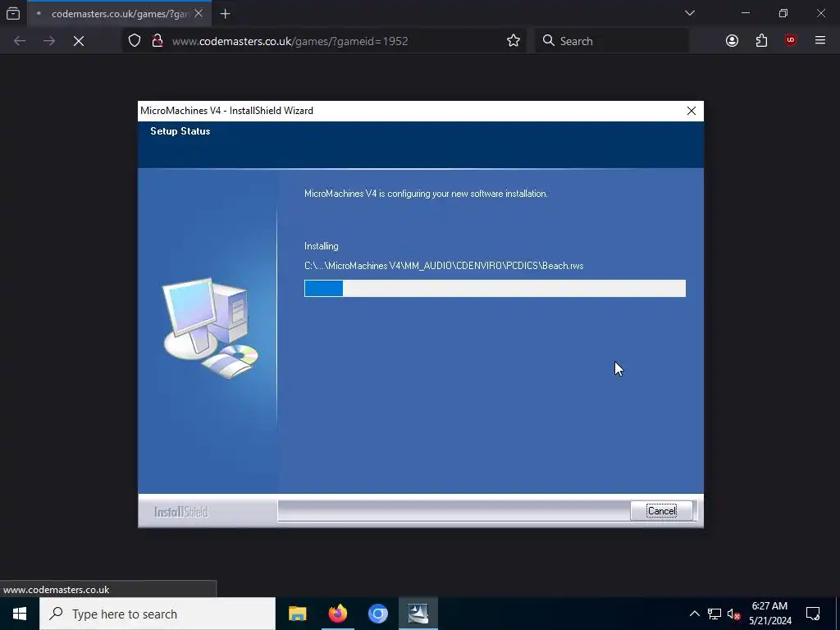Open the Firefox account menu
The height and width of the screenshot is (630, 840).
(x=732, y=41)
